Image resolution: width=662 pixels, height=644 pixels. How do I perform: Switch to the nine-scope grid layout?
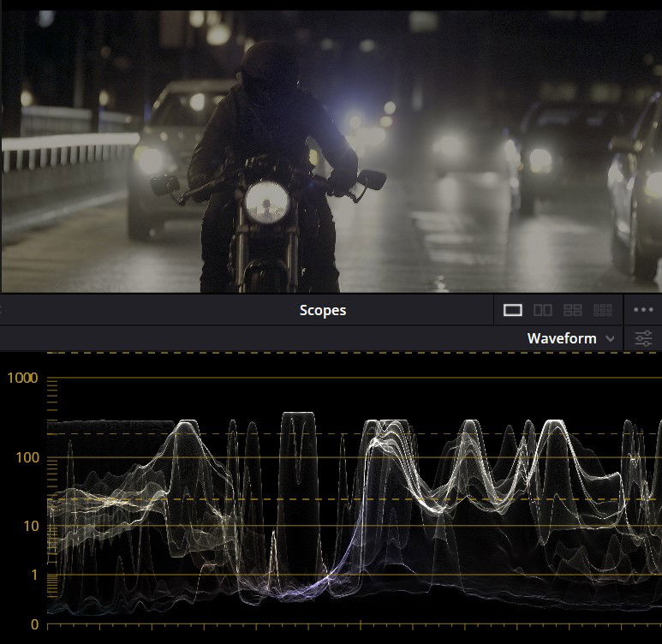coord(603,310)
